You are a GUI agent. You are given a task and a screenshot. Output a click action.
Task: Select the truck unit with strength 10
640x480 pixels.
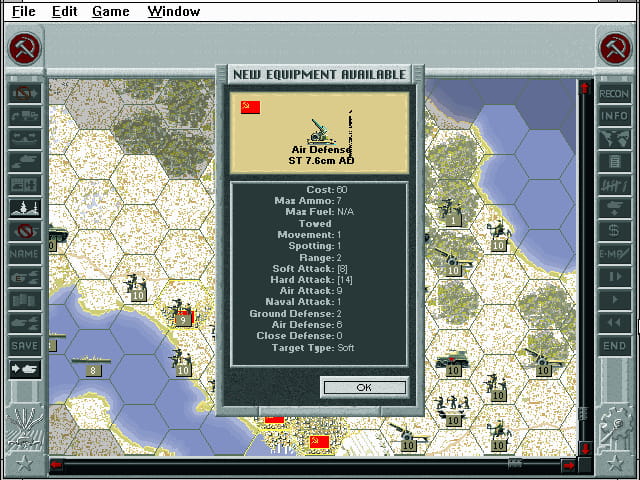pos(452,364)
